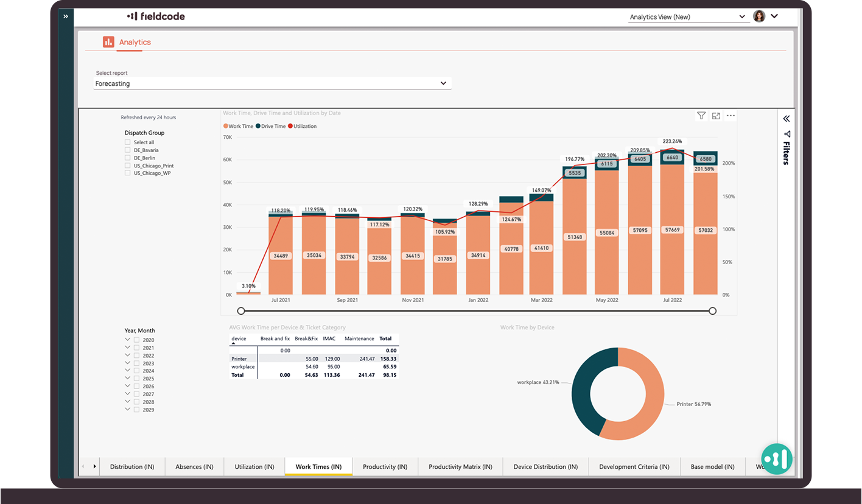Open the chart More options ellipsis

tap(731, 116)
